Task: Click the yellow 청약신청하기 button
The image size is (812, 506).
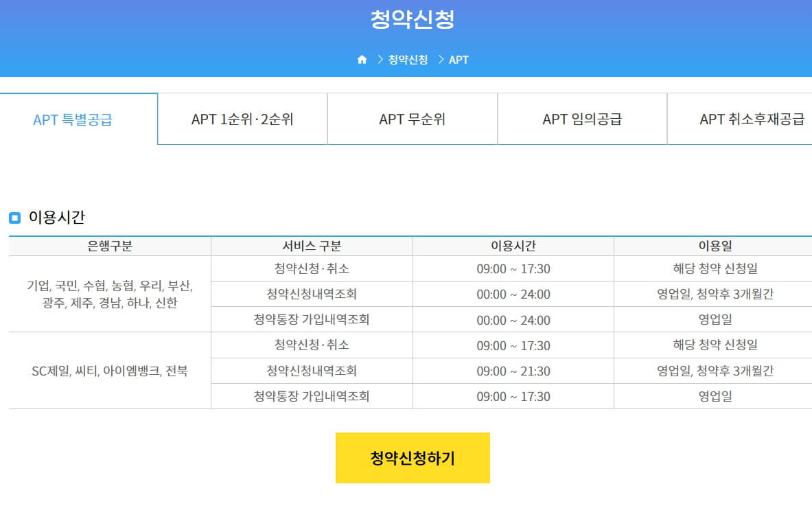Action: [412, 457]
